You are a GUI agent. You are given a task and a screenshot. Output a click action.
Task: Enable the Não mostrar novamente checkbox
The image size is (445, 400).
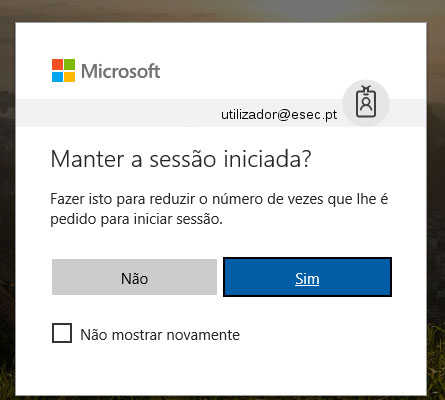coord(62,333)
